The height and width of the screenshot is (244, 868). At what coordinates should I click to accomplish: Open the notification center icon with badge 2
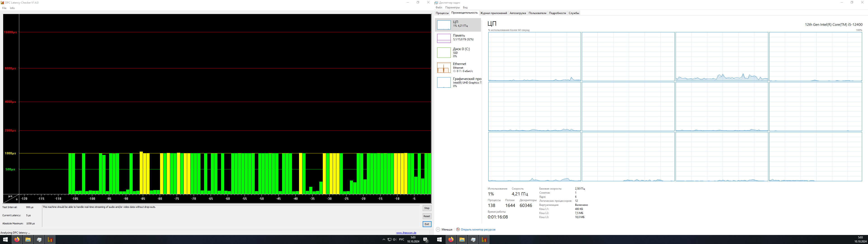(x=426, y=240)
